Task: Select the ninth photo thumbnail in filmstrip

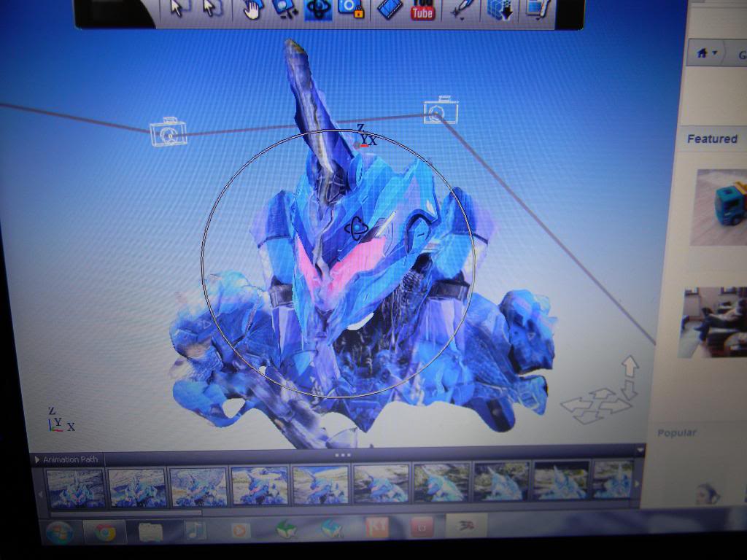Action: (x=561, y=480)
